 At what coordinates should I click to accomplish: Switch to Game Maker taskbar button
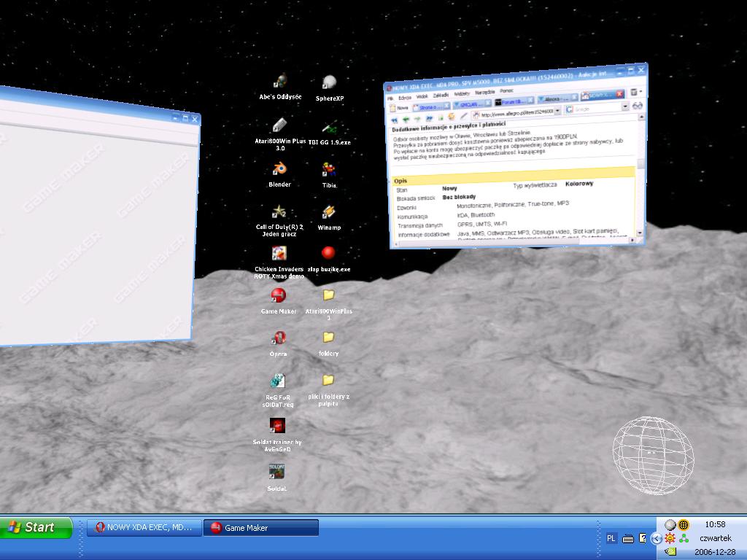coord(260,527)
